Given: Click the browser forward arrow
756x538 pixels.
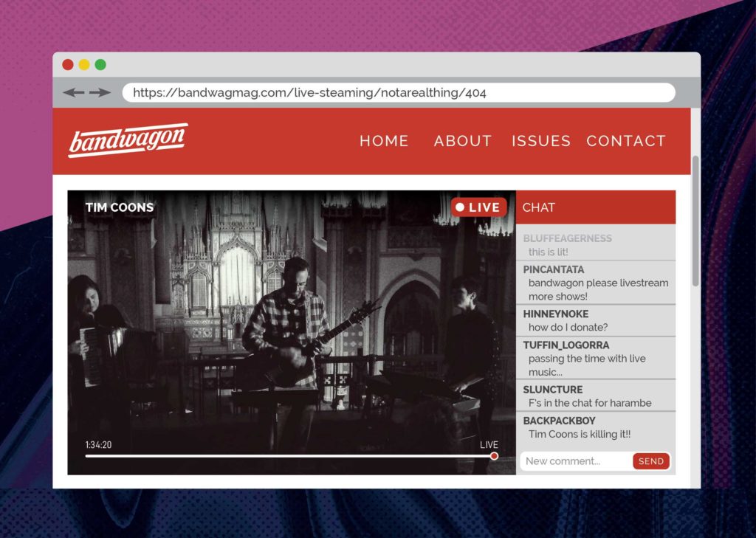Looking at the screenshot, I should tap(100, 92).
